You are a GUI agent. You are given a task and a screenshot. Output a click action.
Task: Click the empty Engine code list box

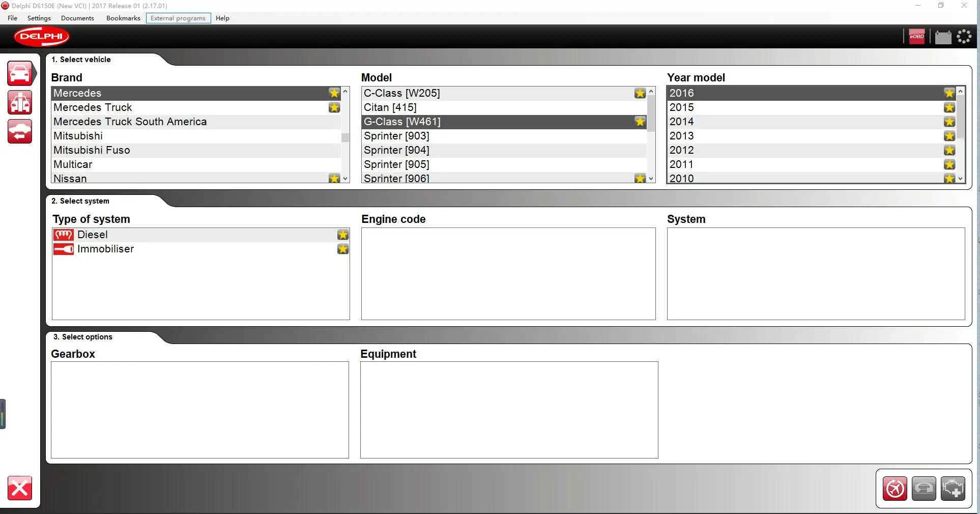(x=508, y=274)
